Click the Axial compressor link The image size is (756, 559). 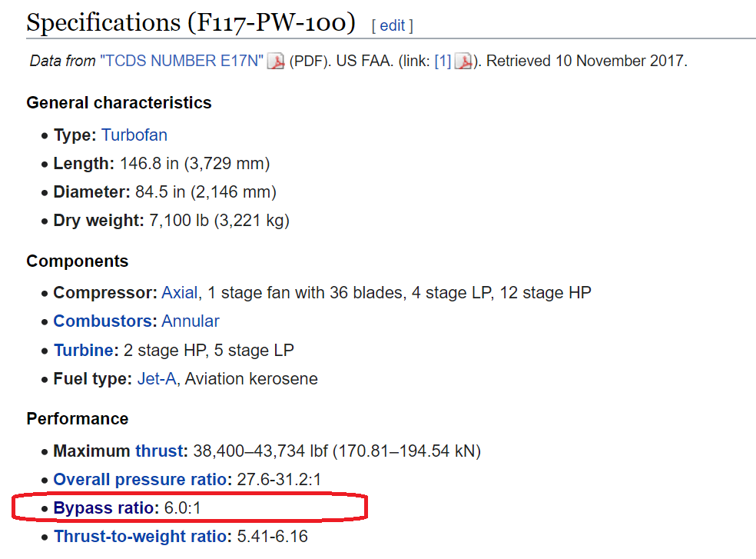coord(179,292)
